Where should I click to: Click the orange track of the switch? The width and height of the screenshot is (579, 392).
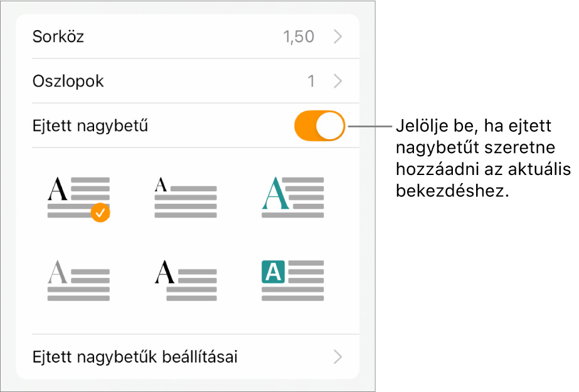click(x=305, y=125)
